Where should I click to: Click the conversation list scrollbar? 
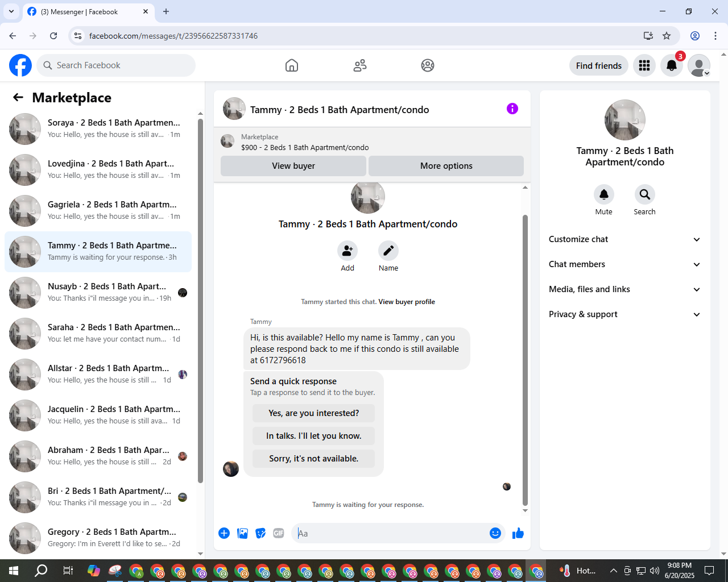(x=200, y=301)
